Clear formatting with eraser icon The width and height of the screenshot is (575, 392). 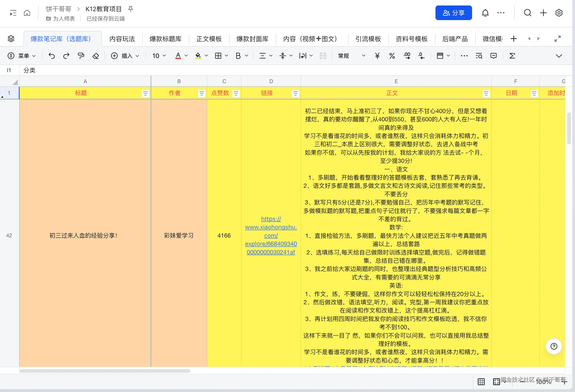coord(96,56)
